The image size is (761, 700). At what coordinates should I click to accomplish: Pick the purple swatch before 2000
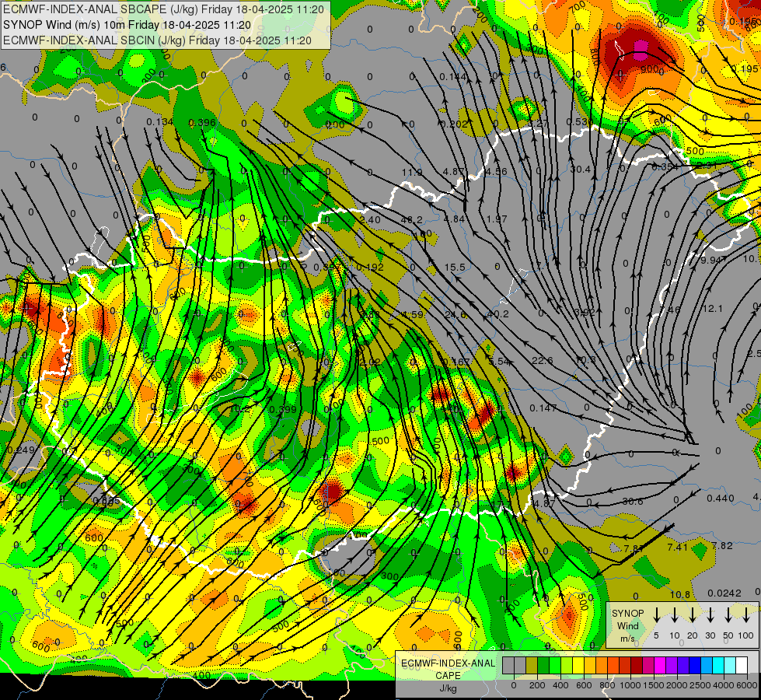coord(672,665)
